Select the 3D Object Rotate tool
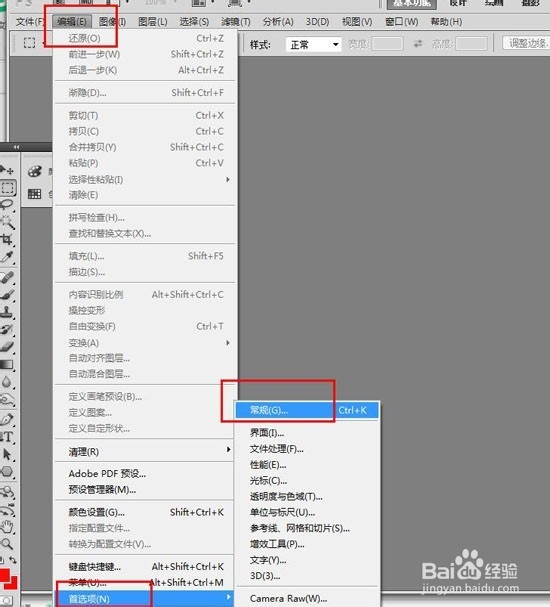Image resolution: width=550 pixels, height=607 pixels. (7, 492)
